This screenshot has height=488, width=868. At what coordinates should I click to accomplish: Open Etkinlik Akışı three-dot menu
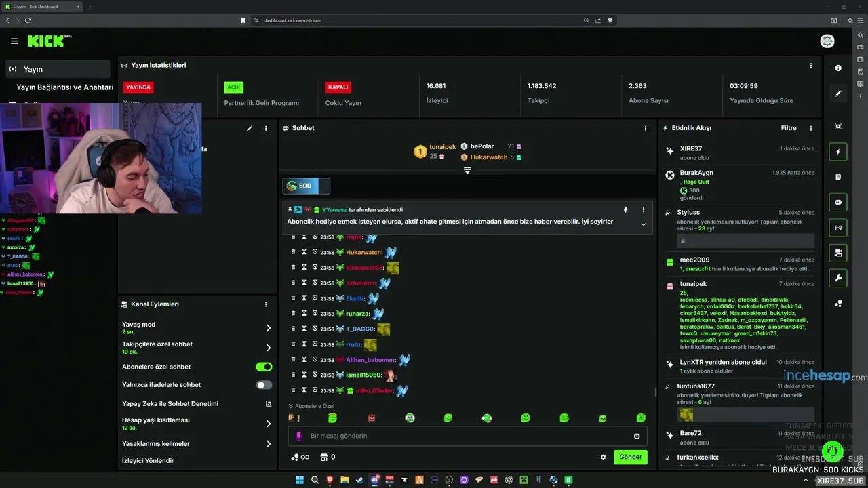pyautogui.click(x=811, y=128)
